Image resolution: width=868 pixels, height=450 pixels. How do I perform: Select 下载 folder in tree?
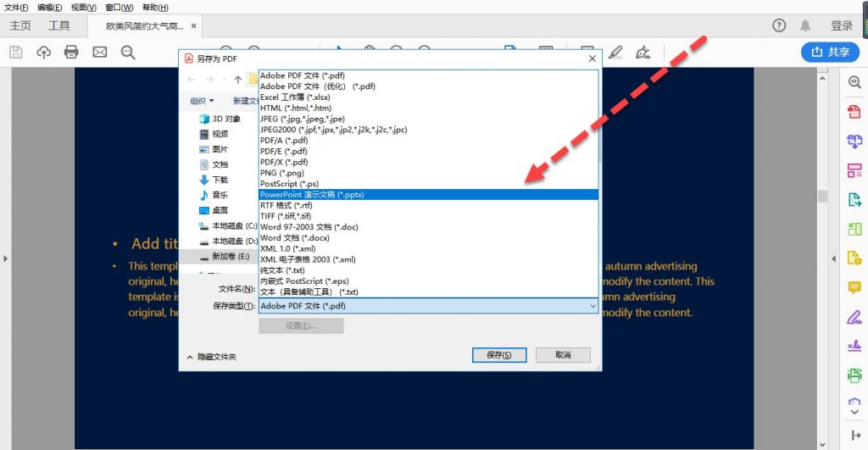pos(214,180)
